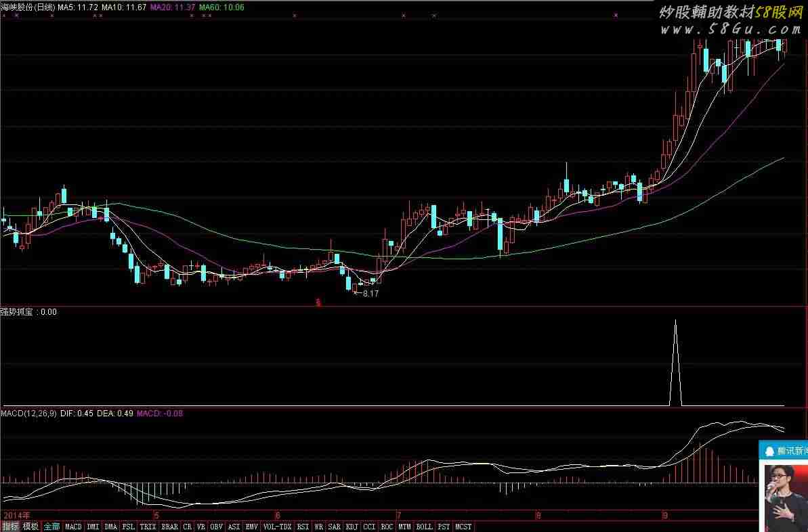Click the 强势抓宝 indicator label
This screenshot has width=808, height=532.
19,312
